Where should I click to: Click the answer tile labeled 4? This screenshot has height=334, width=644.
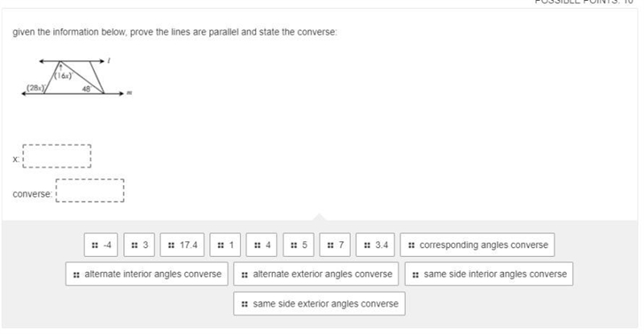click(262, 245)
